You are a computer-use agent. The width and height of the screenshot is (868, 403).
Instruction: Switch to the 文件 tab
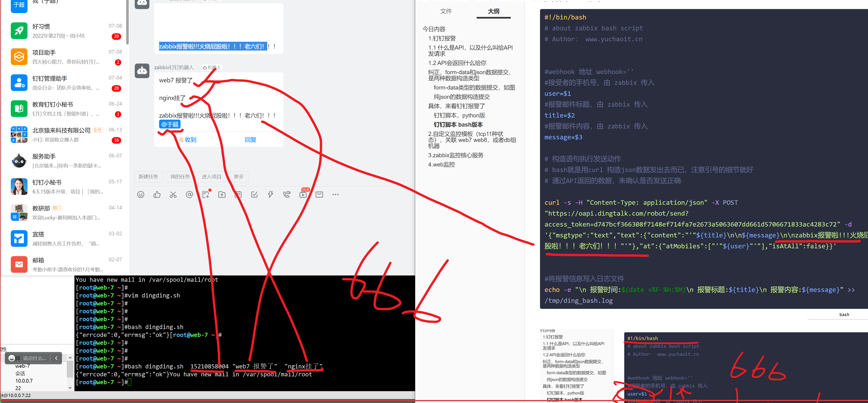pyautogui.click(x=446, y=11)
